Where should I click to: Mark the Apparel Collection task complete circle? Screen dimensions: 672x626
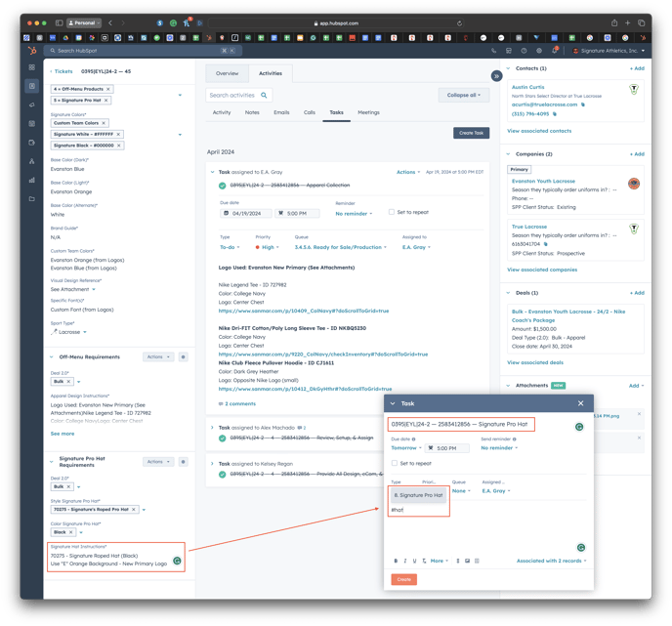tap(223, 186)
